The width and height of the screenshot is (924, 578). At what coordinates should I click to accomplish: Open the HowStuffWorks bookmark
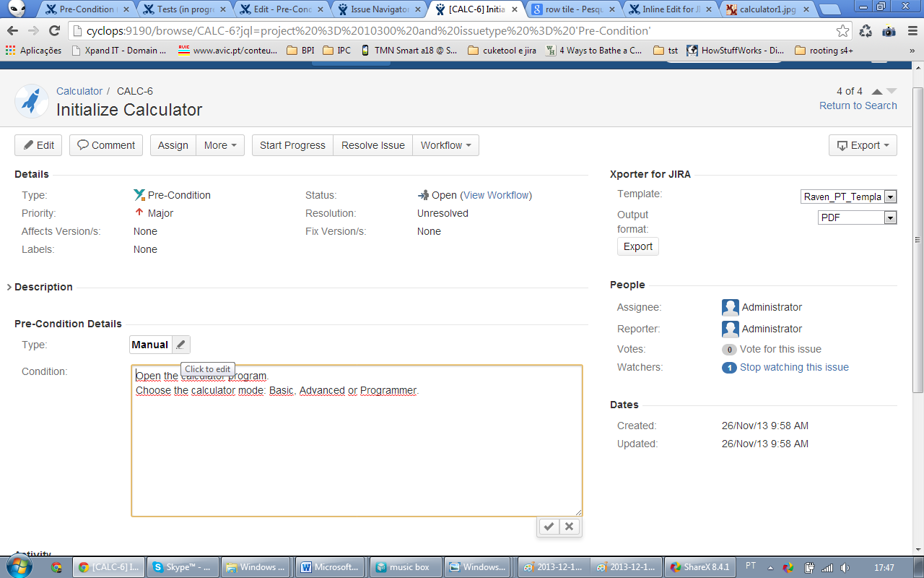point(737,51)
